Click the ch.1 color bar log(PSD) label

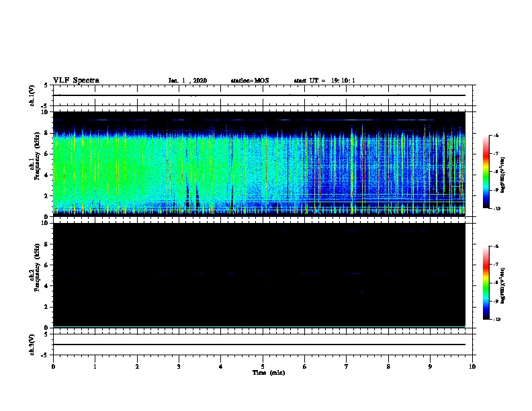click(x=502, y=175)
